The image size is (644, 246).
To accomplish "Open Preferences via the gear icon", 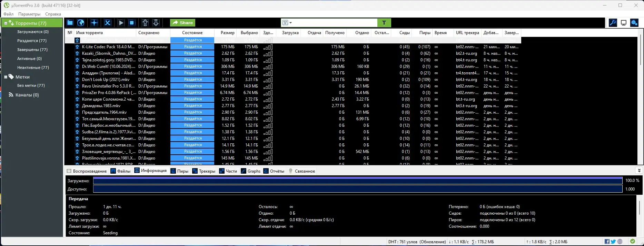I will click(634, 23).
